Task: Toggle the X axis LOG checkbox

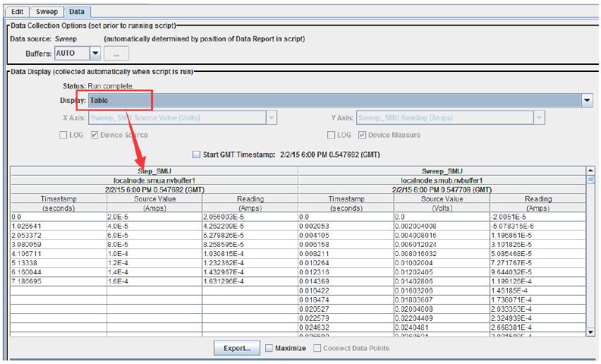Action: point(65,135)
